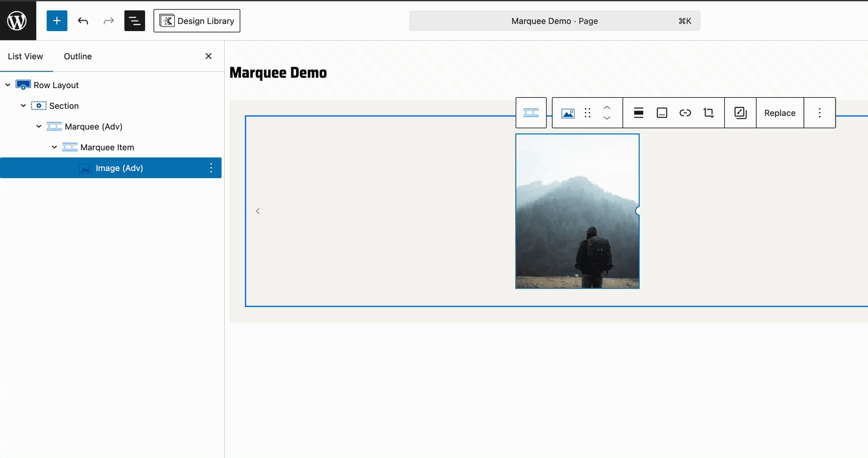Viewport: 868px width, 458px height.
Task: Open alignment options from the toolbar
Action: click(x=638, y=113)
